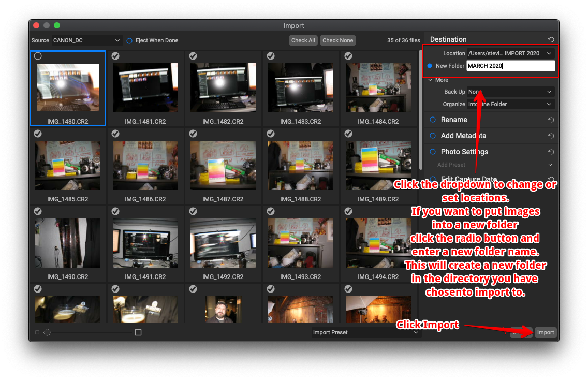
Task: Click the large thumbnail size icon
Action: pyautogui.click(x=138, y=332)
